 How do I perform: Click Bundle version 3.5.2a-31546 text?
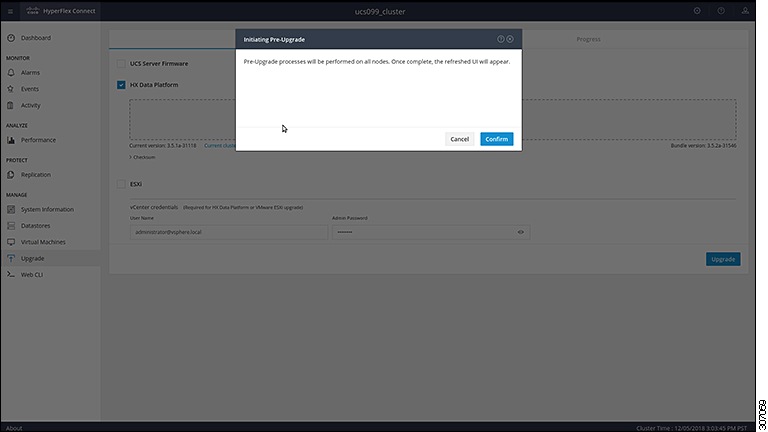click(x=703, y=145)
